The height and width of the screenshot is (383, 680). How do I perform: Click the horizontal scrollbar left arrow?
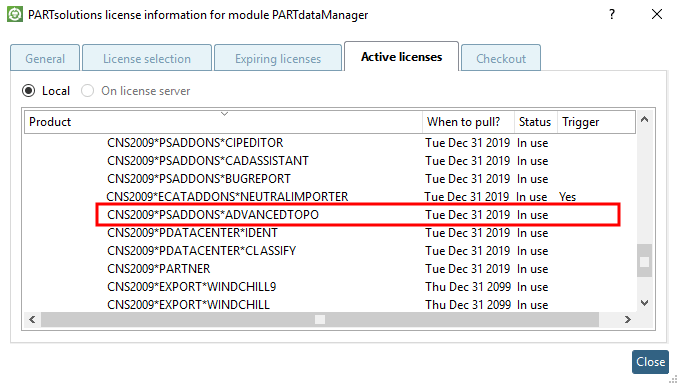coord(32,320)
